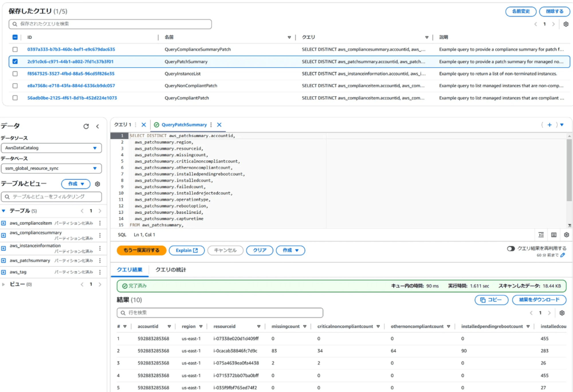This screenshot has height=392, width=573.
Task: Collapse the テーブル (5) section
Action: [x=3, y=211]
